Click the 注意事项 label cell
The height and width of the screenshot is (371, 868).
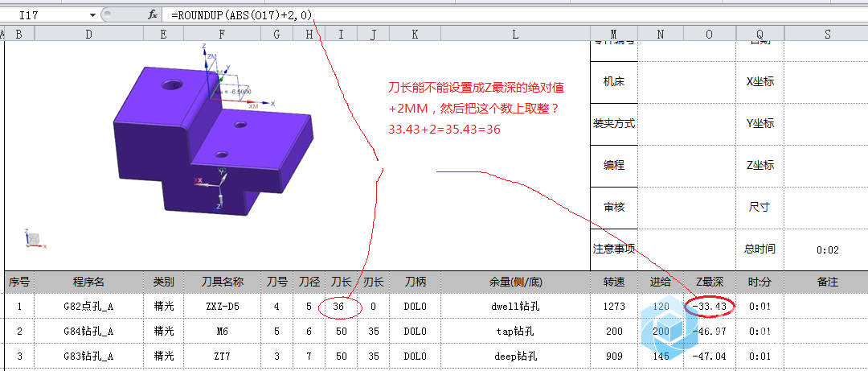coord(614,249)
